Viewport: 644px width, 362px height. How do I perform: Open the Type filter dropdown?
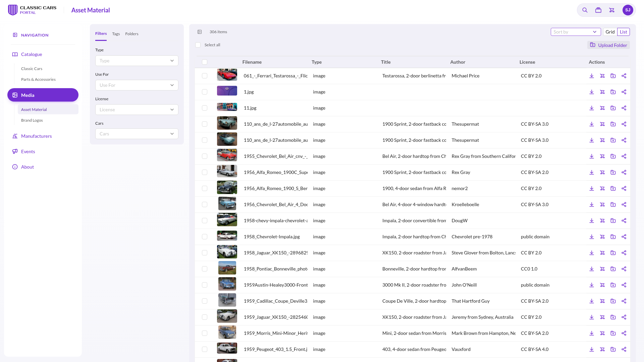click(137, 61)
